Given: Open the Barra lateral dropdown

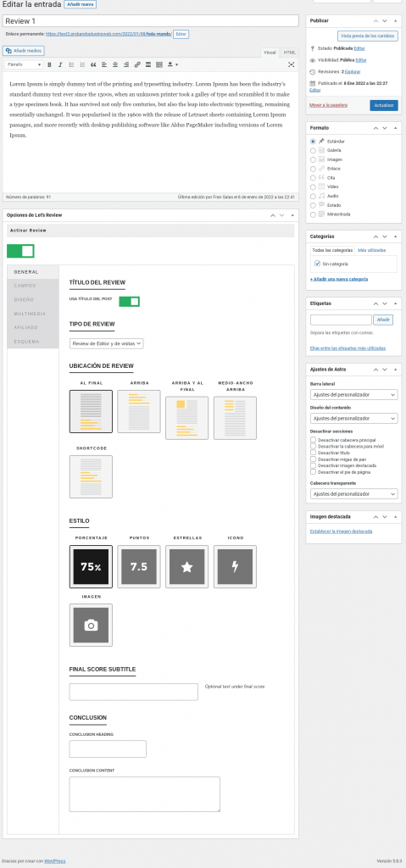Looking at the screenshot, I should tap(354, 395).
